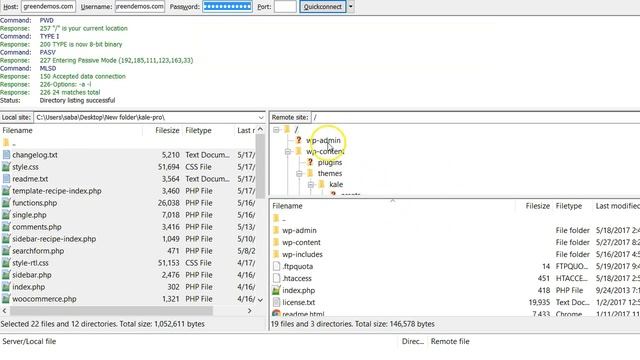Click the local list scroll-right arrow
The height and width of the screenshot is (360, 640).
250,311
